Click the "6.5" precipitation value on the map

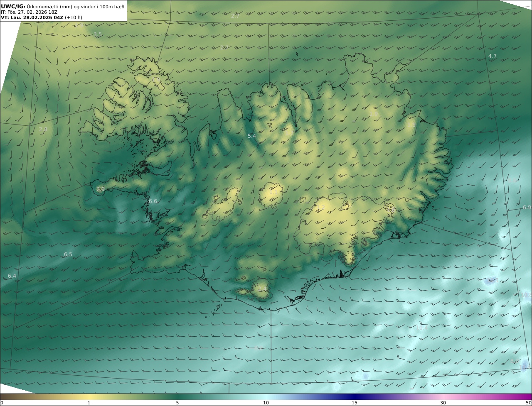tap(68, 254)
